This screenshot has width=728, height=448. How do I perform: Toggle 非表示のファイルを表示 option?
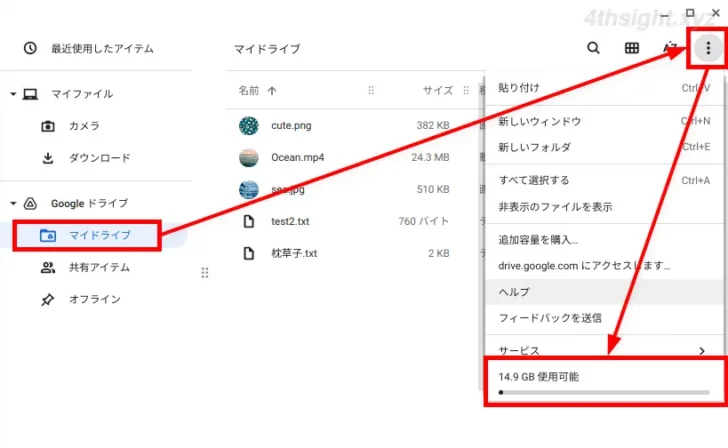603,207
